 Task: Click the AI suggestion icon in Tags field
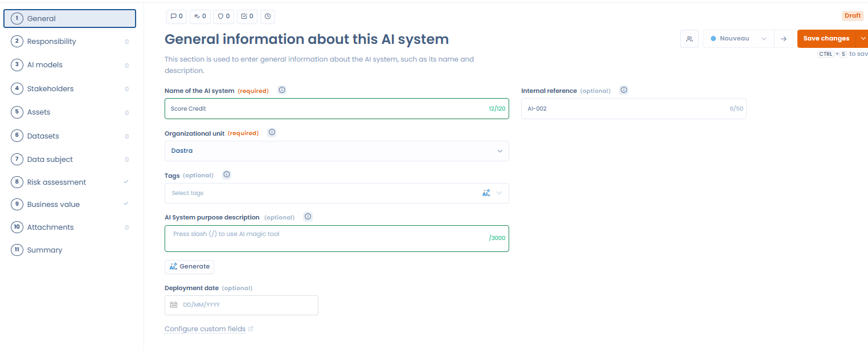coord(486,193)
